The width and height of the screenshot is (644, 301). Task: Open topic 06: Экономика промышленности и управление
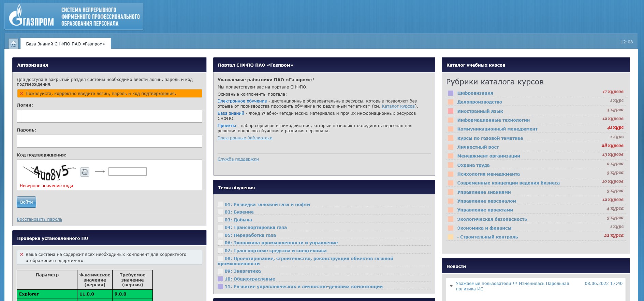[x=281, y=243]
